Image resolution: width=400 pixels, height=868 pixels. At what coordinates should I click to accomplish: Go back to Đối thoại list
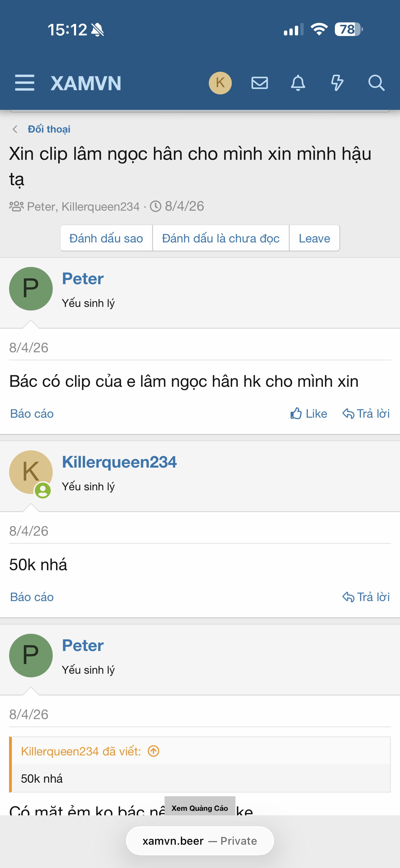[x=49, y=129]
